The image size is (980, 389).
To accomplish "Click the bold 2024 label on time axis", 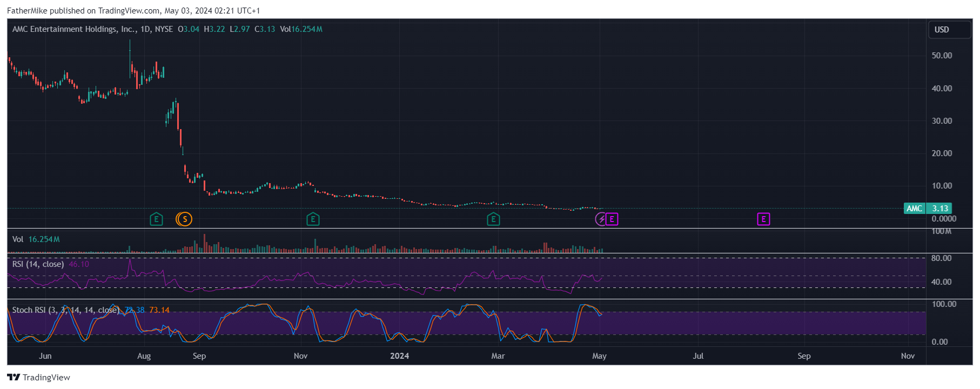I will [400, 356].
